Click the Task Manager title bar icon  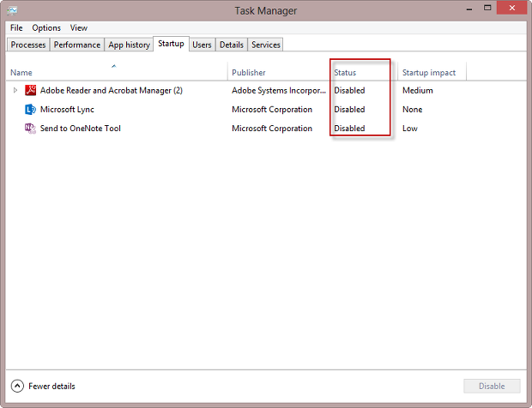pyautogui.click(x=12, y=10)
